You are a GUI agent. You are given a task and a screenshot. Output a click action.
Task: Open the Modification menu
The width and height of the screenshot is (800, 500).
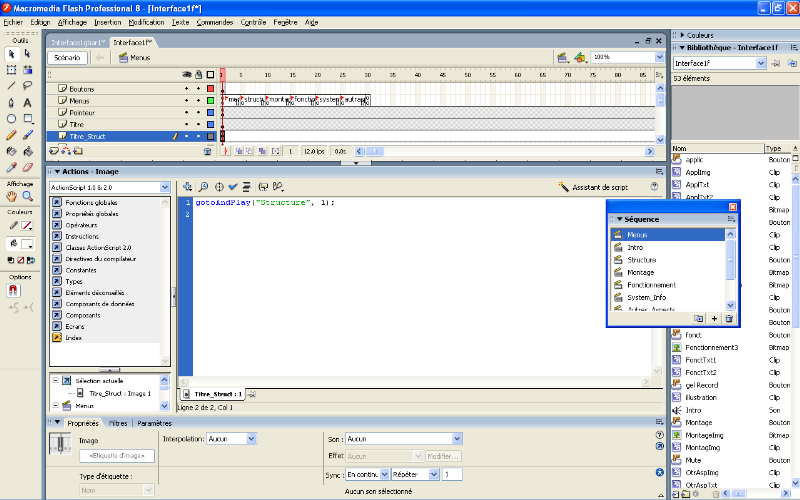click(x=147, y=21)
